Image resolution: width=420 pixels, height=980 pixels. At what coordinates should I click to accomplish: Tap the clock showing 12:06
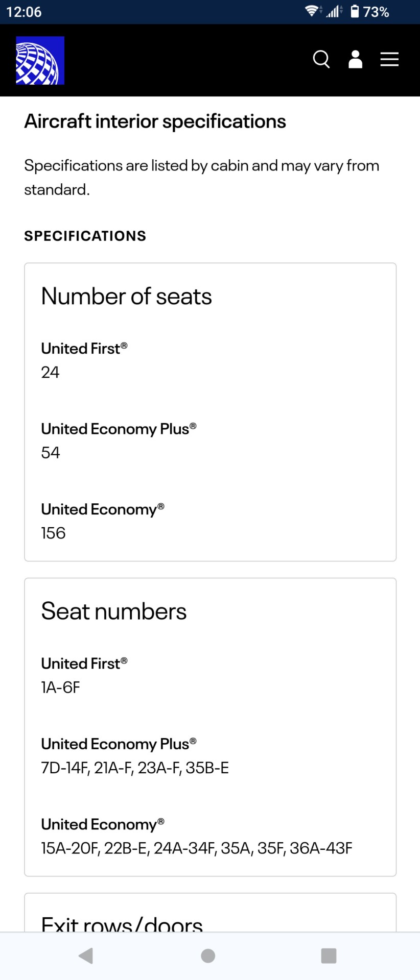click(x=24, y=12)
